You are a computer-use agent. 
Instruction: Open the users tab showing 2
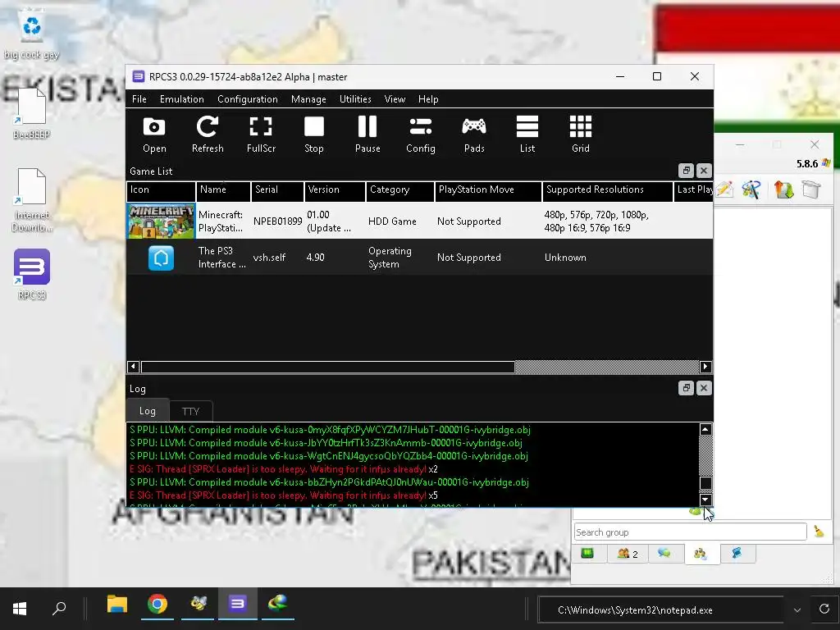pyautogui.click(x=628, y=554)
